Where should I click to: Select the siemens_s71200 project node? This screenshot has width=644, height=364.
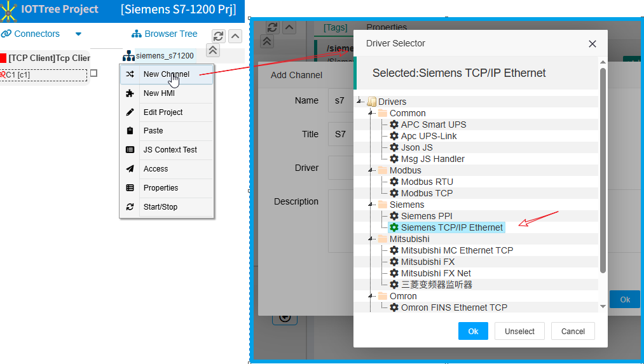(x=165, y=55)
